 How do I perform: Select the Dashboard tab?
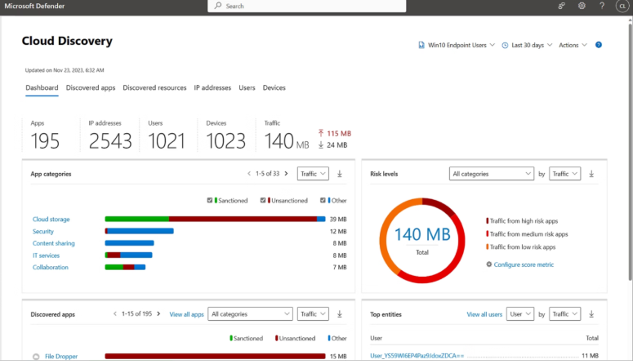pos(42,87)
